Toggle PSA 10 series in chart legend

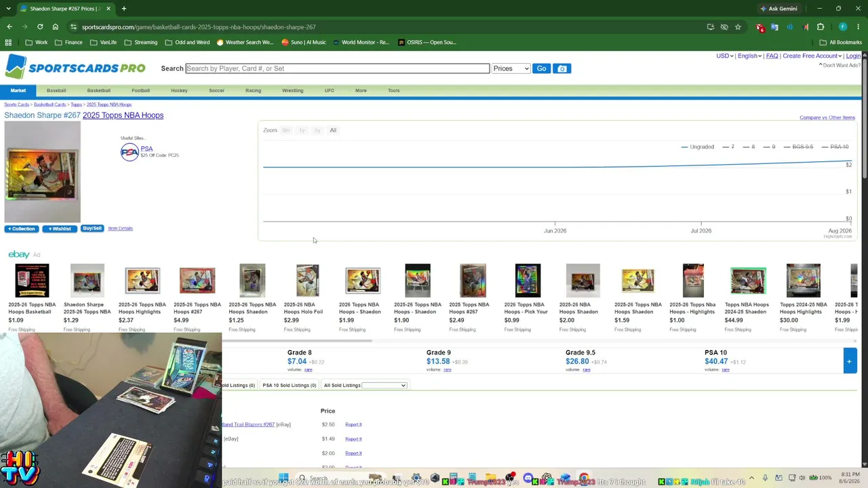(835, 147)
